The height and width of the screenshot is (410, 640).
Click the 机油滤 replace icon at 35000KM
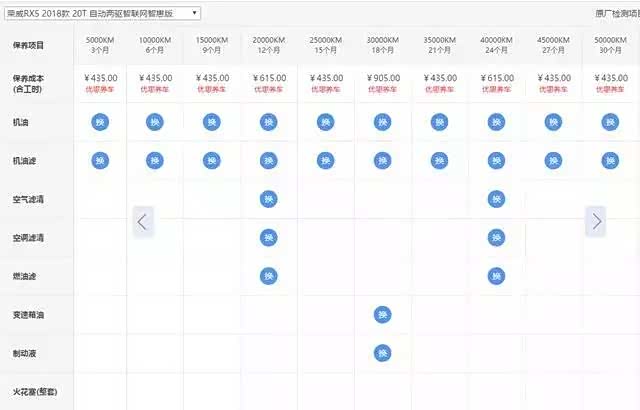[x=440, y=160]
